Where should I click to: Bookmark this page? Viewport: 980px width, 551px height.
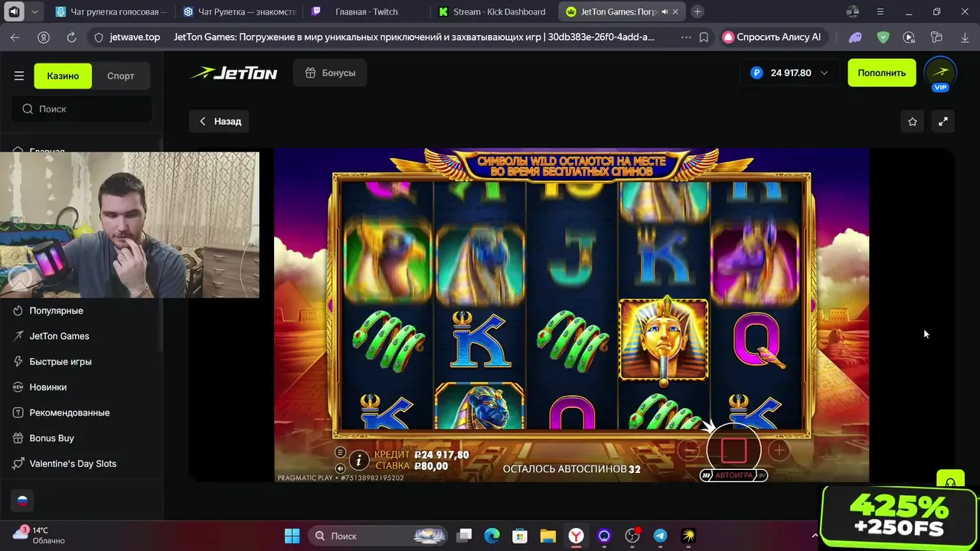(704, 37)
